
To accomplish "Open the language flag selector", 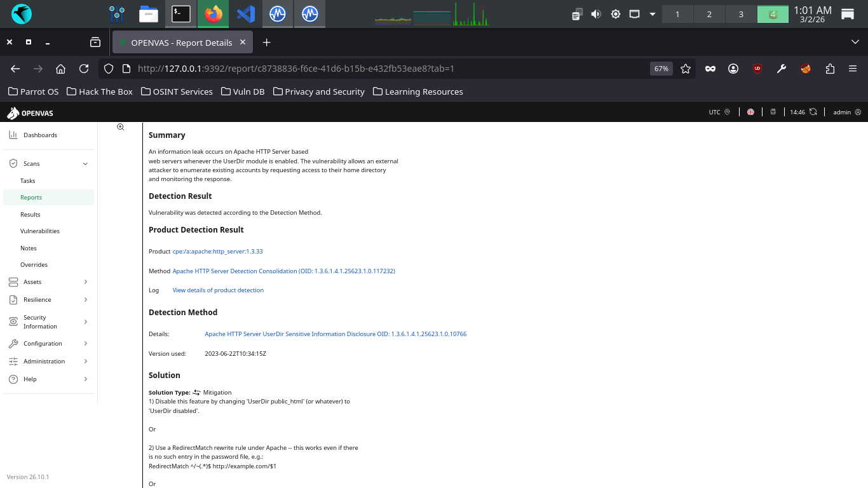I will click(750, 112).
